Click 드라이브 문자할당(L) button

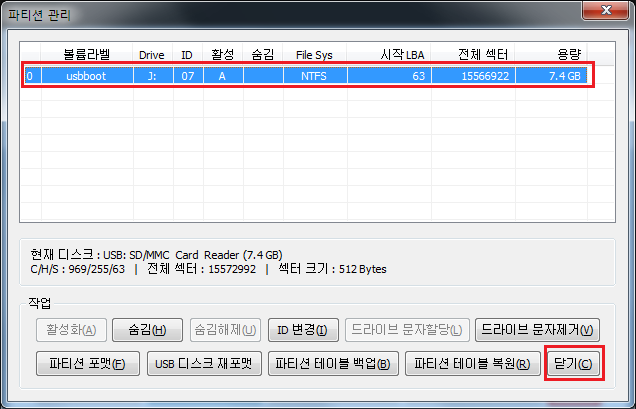coord(407,329)
